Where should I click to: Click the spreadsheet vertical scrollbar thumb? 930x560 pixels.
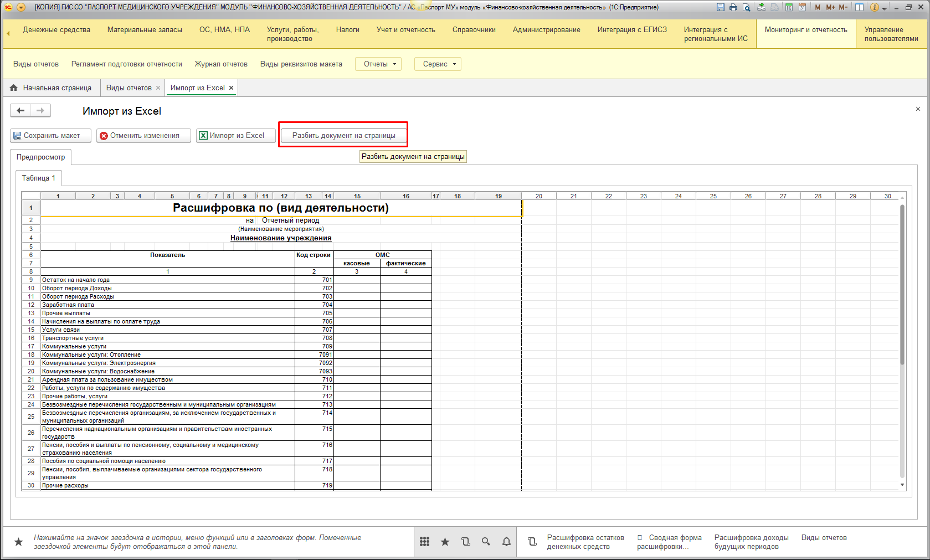tap(902, 285)
